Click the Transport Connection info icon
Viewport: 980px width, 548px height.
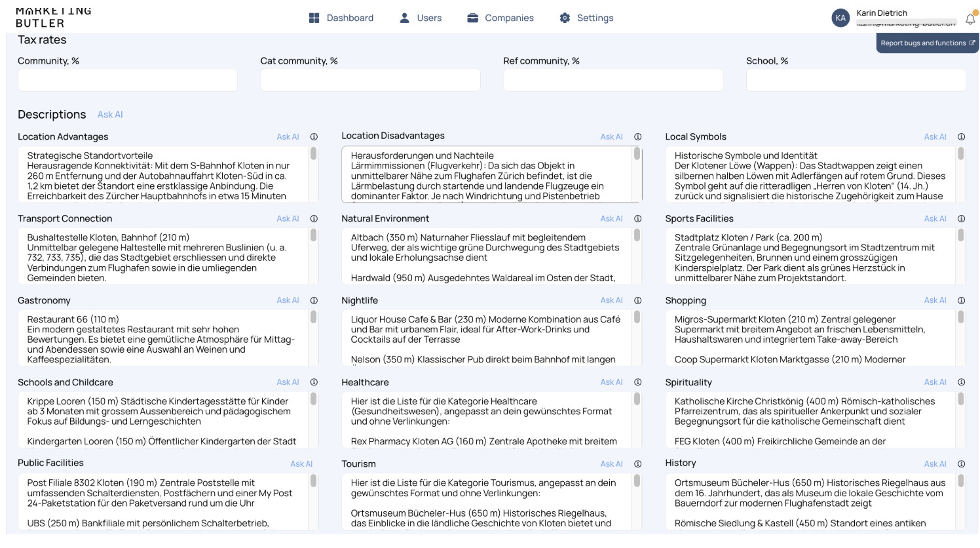314,219
